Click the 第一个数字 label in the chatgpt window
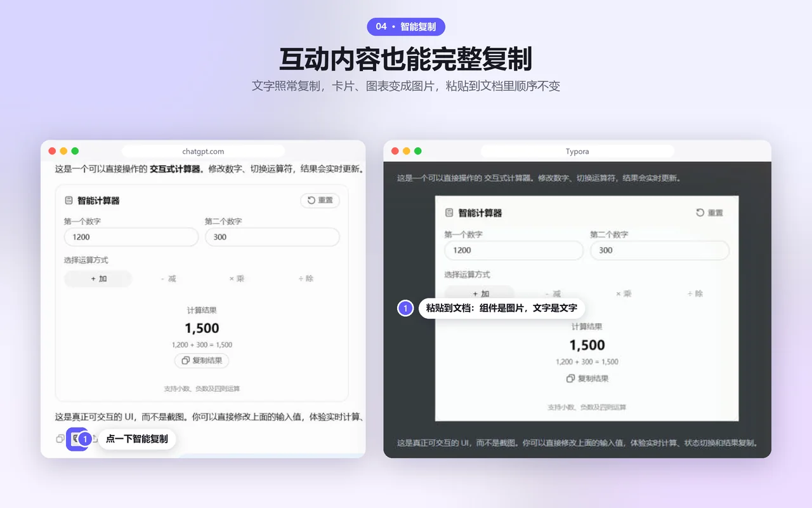 coord(82,222)
